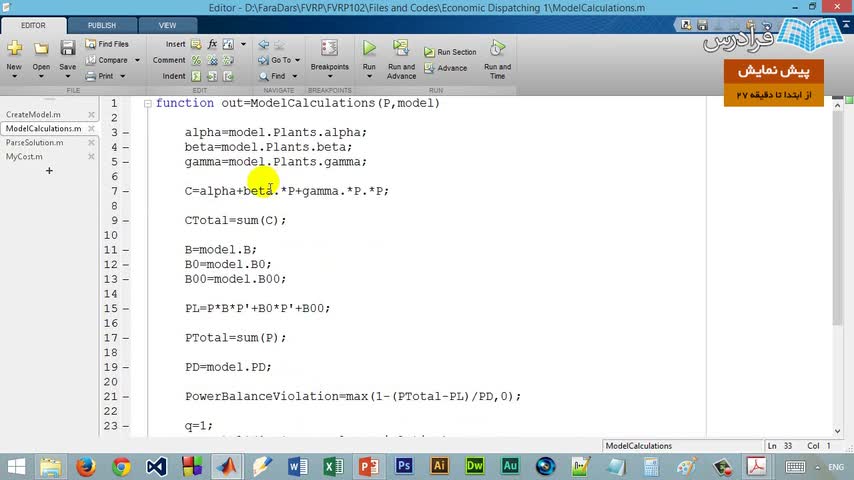Set breakpoint on line 7 dash
Image resolution: width=854 pixels, height=480 pixels.
point(126,191)
